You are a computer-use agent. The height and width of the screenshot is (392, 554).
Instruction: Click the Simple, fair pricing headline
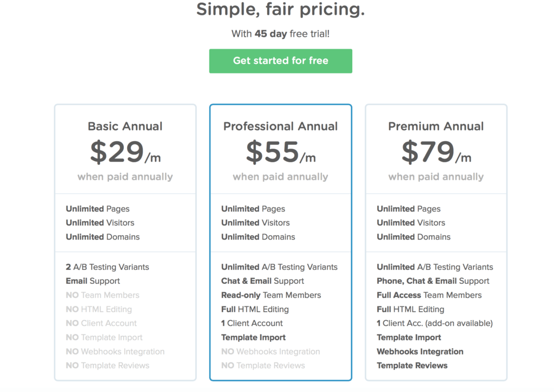[280, 9]
